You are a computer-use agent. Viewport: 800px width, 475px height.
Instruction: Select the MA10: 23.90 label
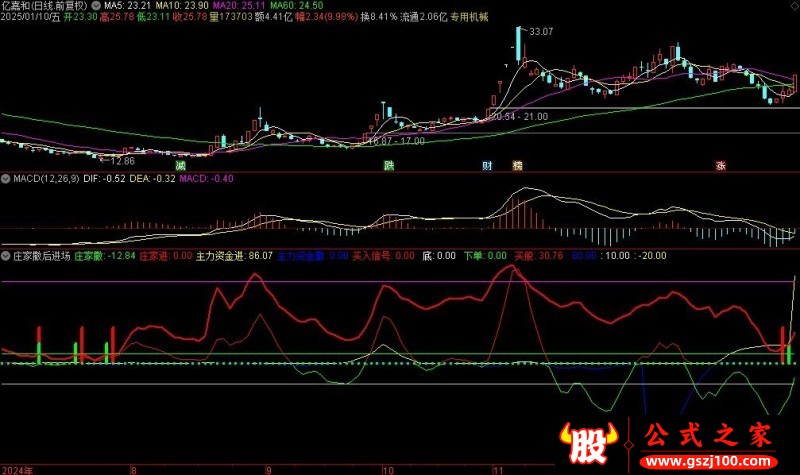(182, 6)
